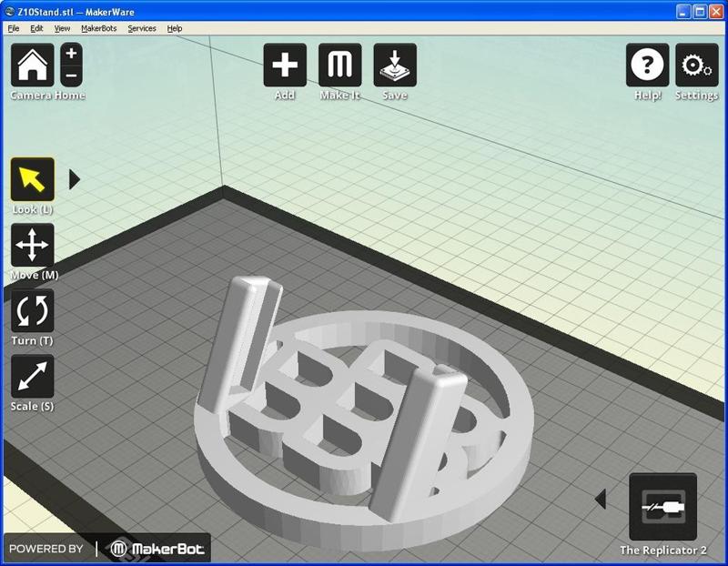Select the Scale (S) tool
The width and height of the screenshot is (728, 566).
tap(33, 376)
